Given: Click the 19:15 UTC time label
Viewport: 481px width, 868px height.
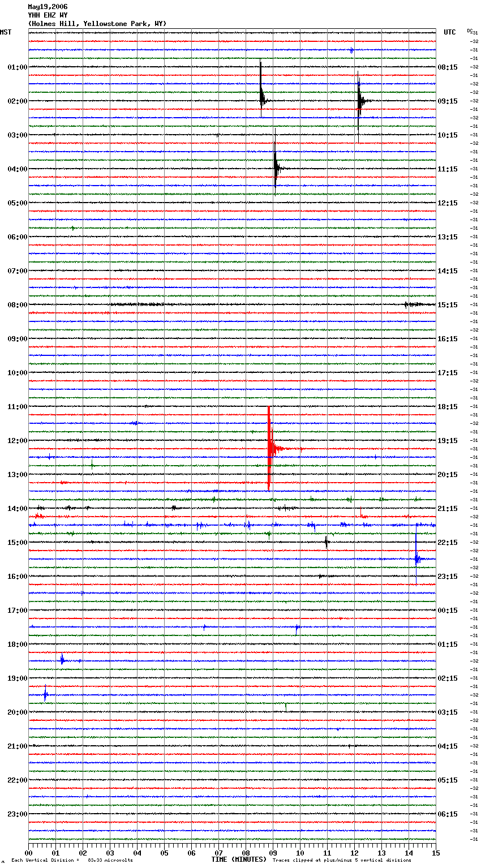Looking at the screenshot, I should [x=448, y=441].
